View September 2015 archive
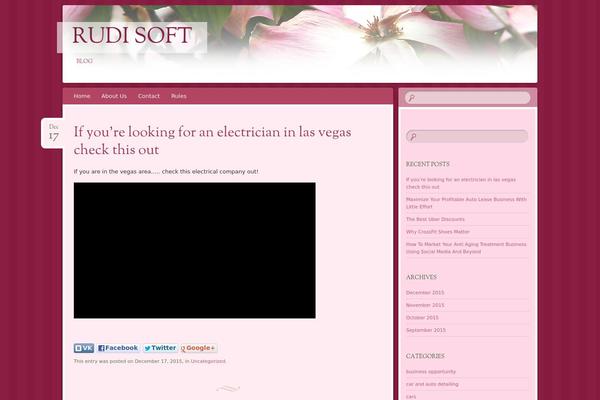 [x=426, y=330]
